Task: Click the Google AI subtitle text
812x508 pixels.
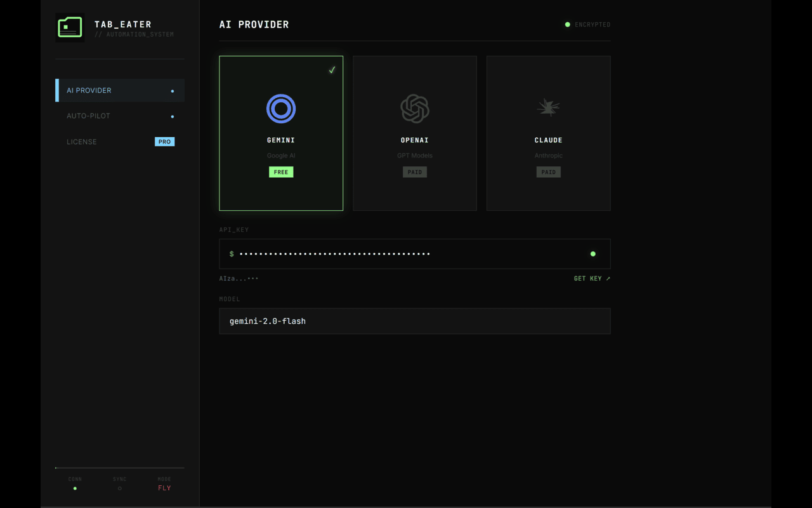Action: coord(281,156)
